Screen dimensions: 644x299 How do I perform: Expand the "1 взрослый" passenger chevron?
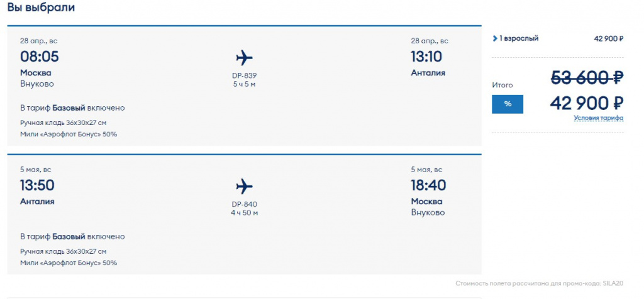[x=495, y=38]
